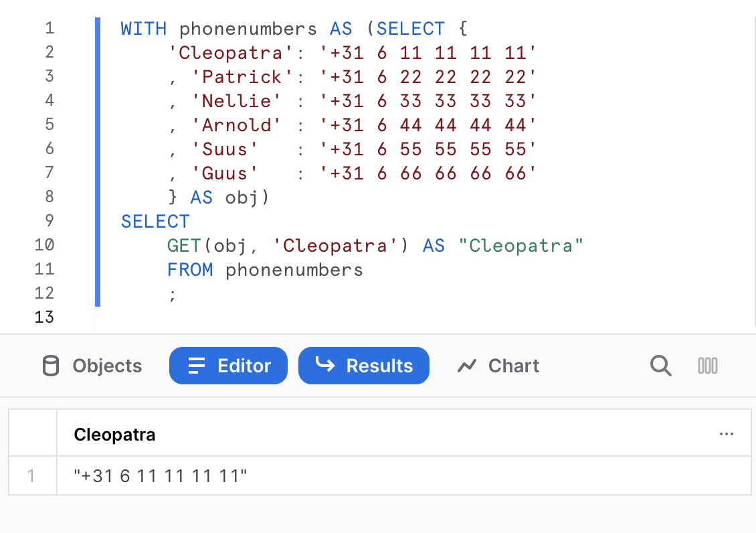The width and height of the screenshot is (756, 533).
Task: Click the GET function on line 10
Action: point(184,245)
